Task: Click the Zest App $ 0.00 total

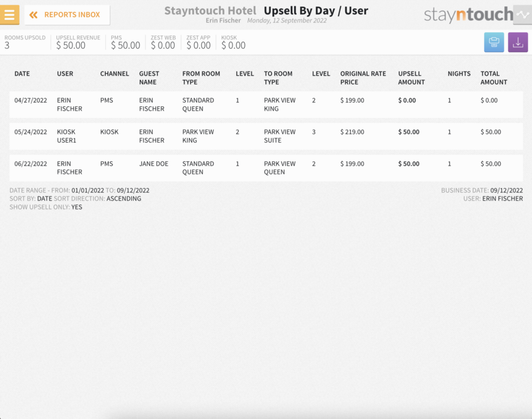Action: click(198, 46)
